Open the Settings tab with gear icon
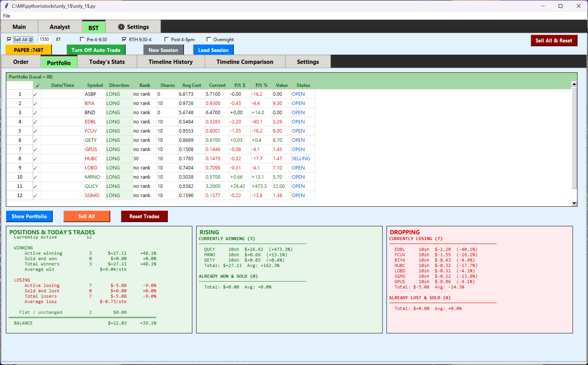588x365 pixels. point(133,27)
